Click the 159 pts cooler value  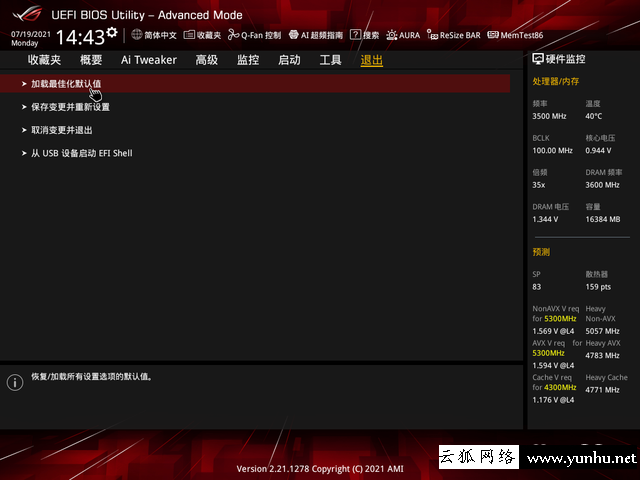[598, 287]
